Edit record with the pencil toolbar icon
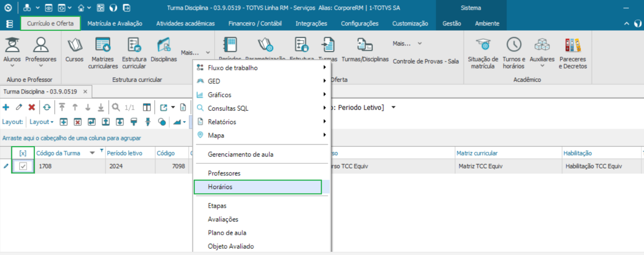Screen dimensions: 644x255 tap(19, 107)
